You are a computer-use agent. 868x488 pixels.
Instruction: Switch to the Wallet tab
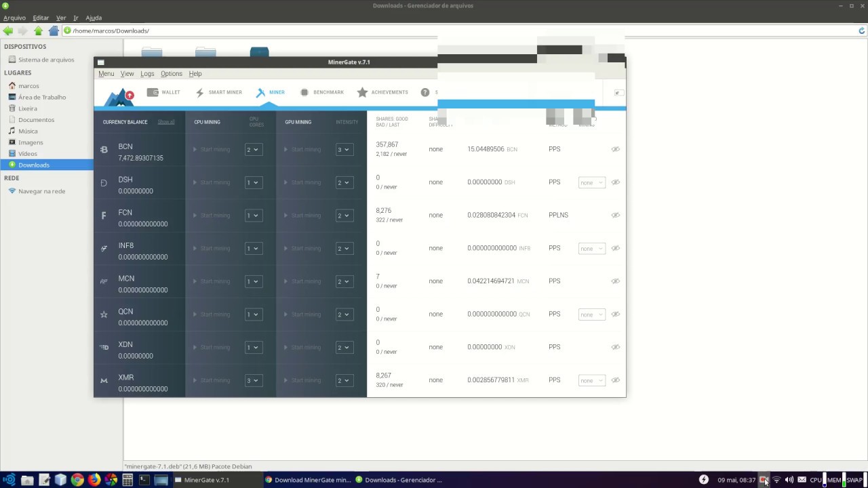[163, 92]
